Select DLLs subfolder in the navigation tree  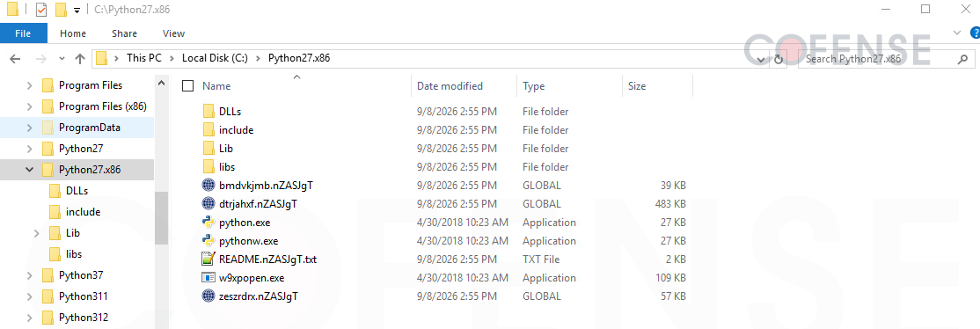(77, 191)
